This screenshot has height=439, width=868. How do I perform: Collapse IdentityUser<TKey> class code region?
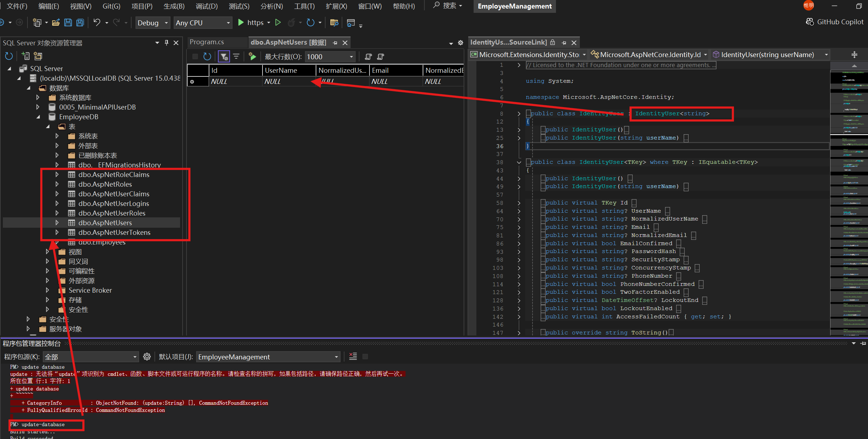pos(519,162)
